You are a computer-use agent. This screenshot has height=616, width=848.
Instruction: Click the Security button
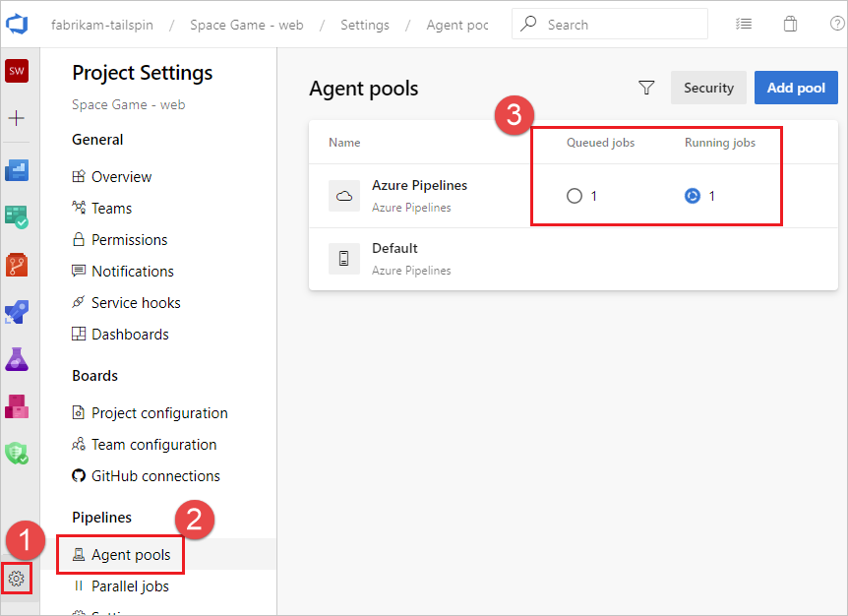tap(708, 88)
